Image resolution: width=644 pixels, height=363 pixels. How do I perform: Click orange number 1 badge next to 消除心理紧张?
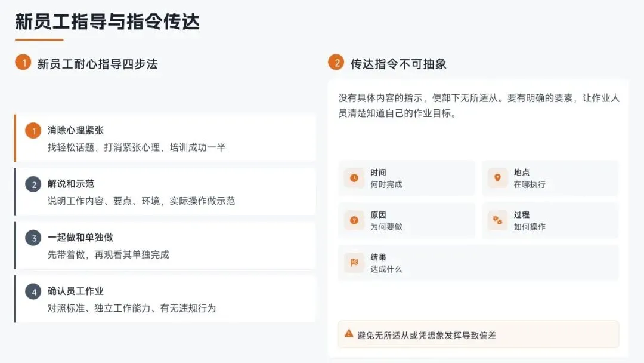coord(33,131)
